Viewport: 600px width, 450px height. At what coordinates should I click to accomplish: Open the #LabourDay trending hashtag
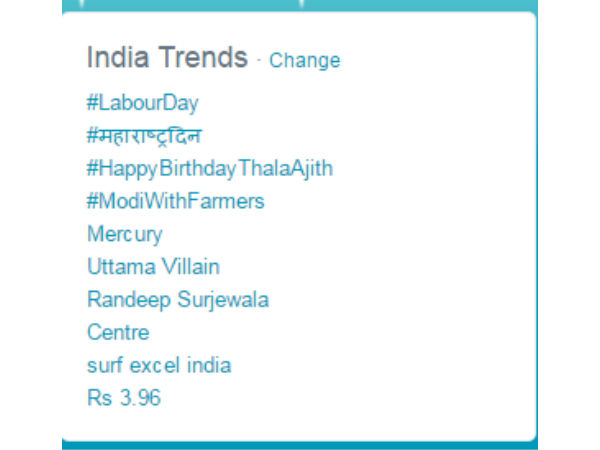coord(143,102)
